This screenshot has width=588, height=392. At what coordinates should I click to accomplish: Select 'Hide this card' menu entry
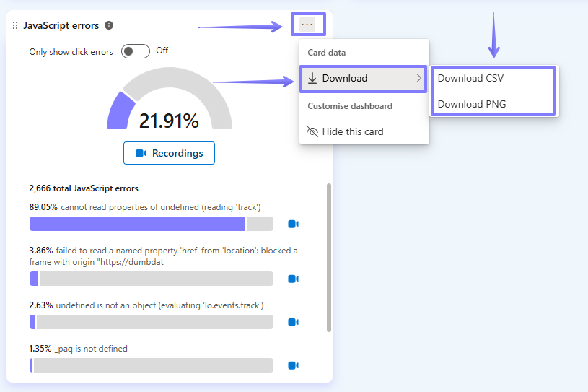[353, 131]
